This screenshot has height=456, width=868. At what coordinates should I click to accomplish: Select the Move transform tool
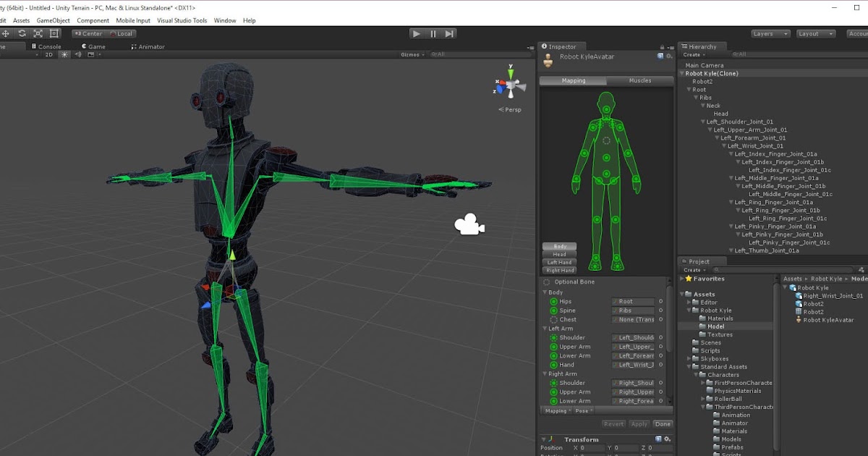[x=5, y=33]
